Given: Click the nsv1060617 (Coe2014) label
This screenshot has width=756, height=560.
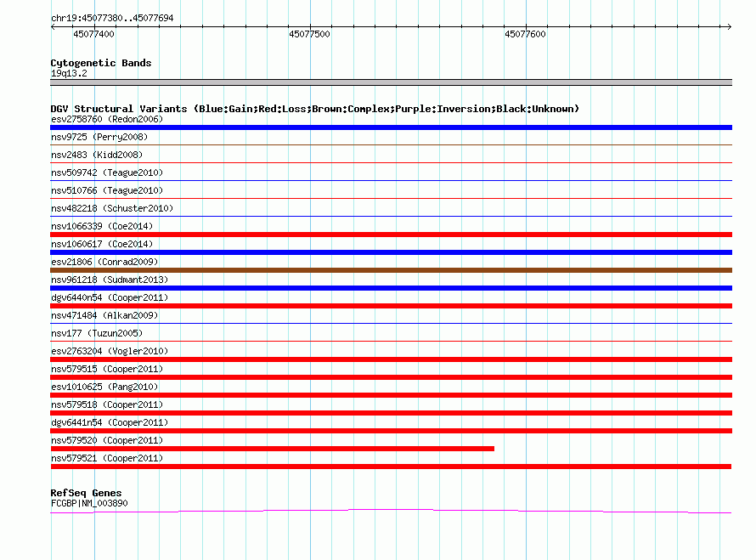Looking at the screenshot, I should [x=102, y=244].
